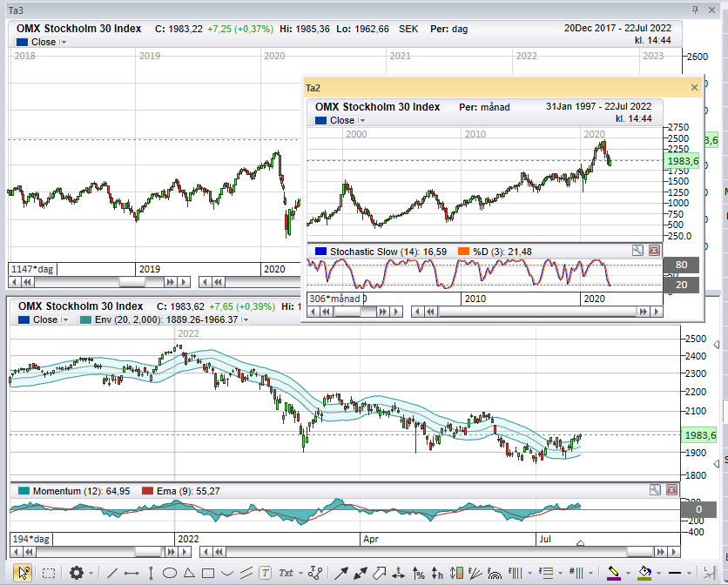This screenshot has width=728, height=585.
Task: Expand the fill color dropdown arrow
Action: [x=658, y=574]
